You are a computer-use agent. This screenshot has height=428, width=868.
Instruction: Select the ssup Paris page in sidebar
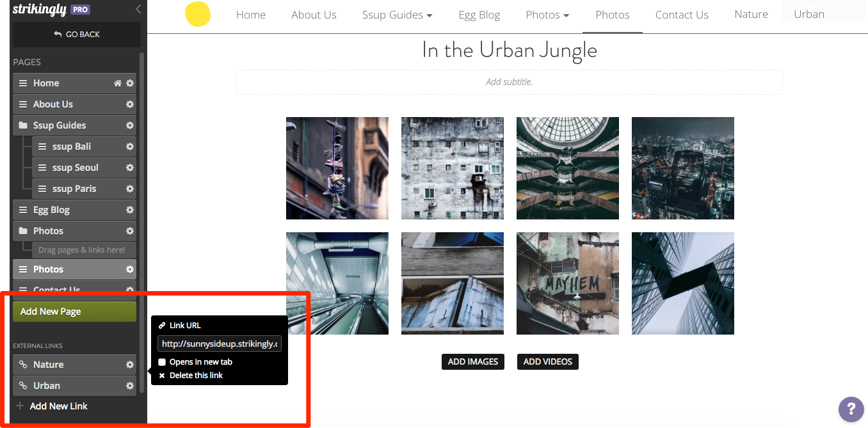point(84,189)
